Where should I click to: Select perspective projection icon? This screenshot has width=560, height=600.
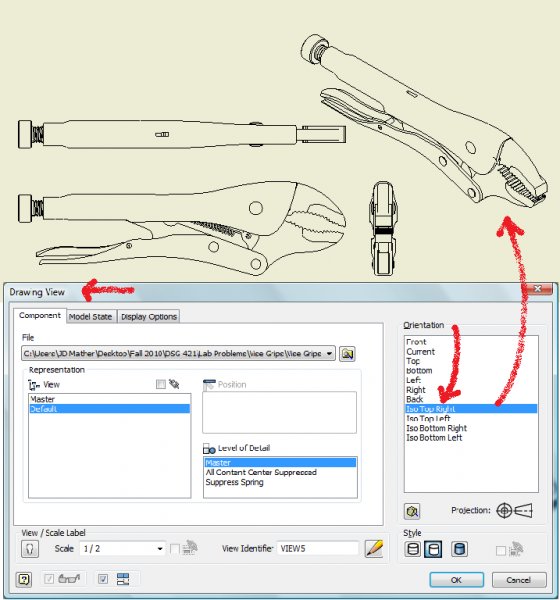[x=523, y=510]
